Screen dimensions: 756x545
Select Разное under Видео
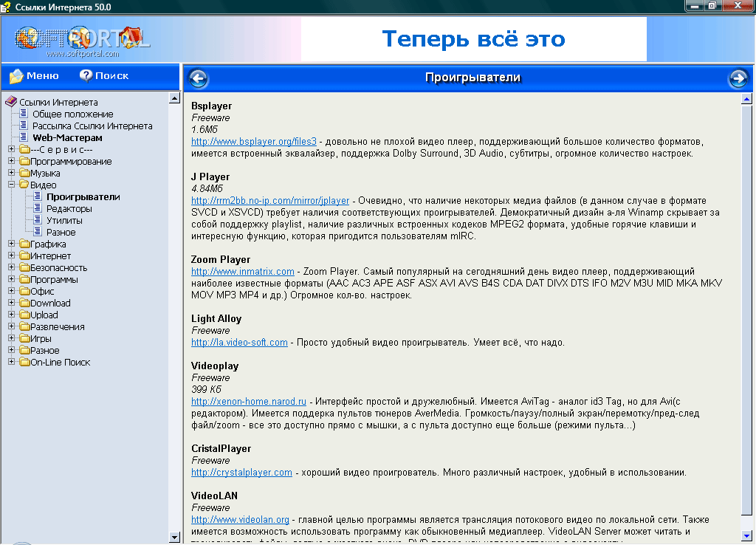click(x=61, y=232)
